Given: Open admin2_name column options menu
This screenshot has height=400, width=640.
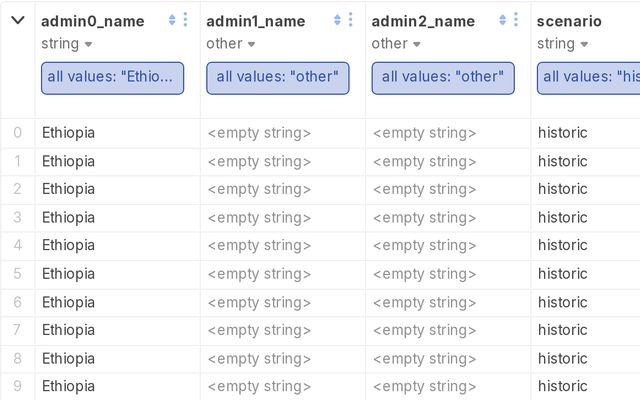Looking at the screenshot, I should (x=516, y=20).
